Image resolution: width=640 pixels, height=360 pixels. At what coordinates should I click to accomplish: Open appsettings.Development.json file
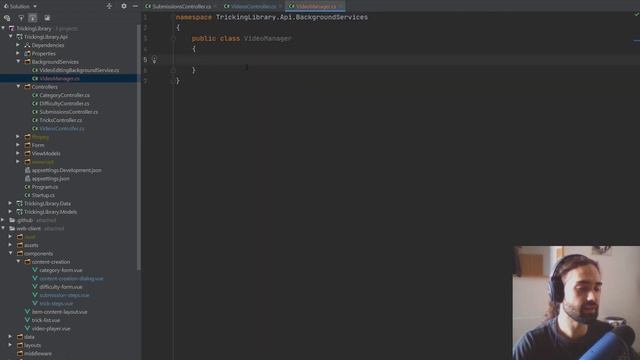click(67, 170)
